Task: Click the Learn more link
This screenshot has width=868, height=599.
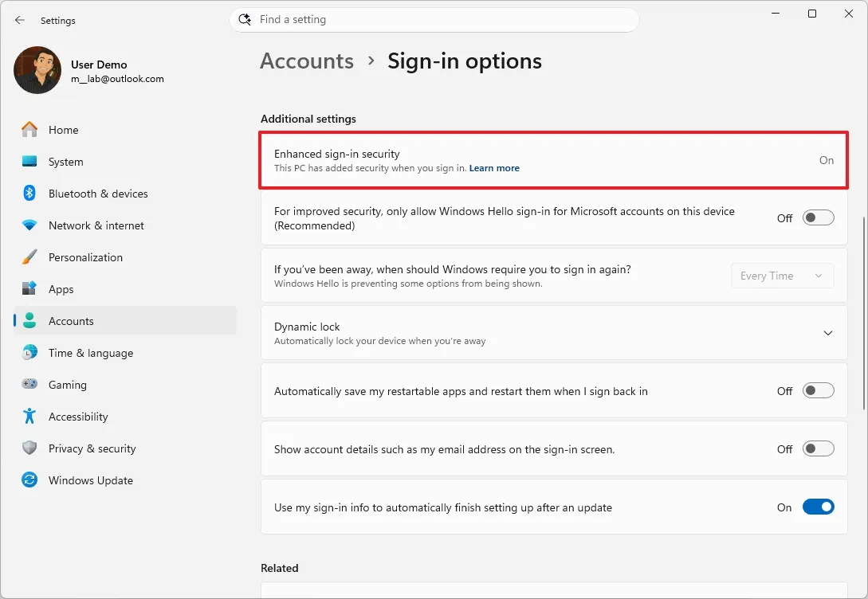Action: click(494, 168)
